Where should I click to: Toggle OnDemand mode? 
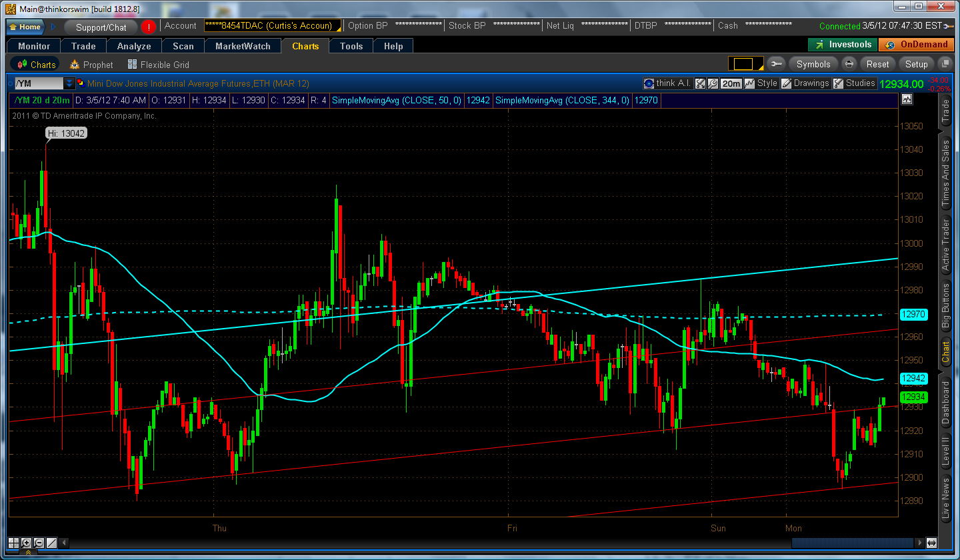(917, 45)
